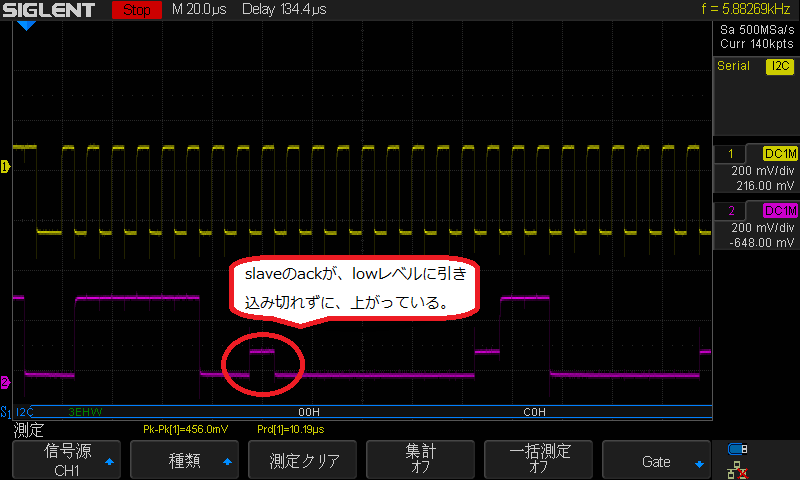
Task: Click the channel 2 ground level marker
Action: coord(5,382)
